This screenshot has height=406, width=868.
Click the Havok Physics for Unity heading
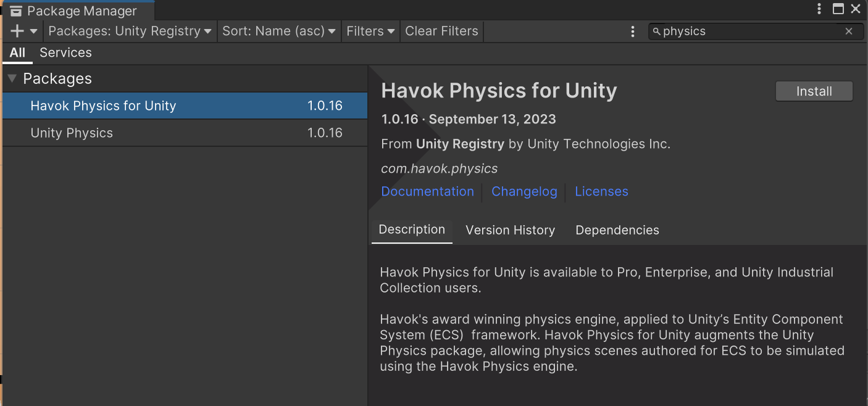[x=499, y=91]
